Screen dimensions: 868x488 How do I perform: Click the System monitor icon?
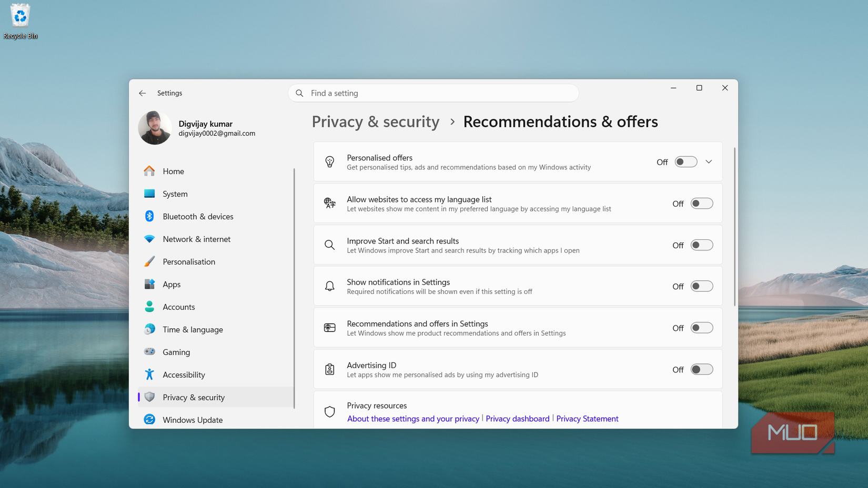pos(149,194)
